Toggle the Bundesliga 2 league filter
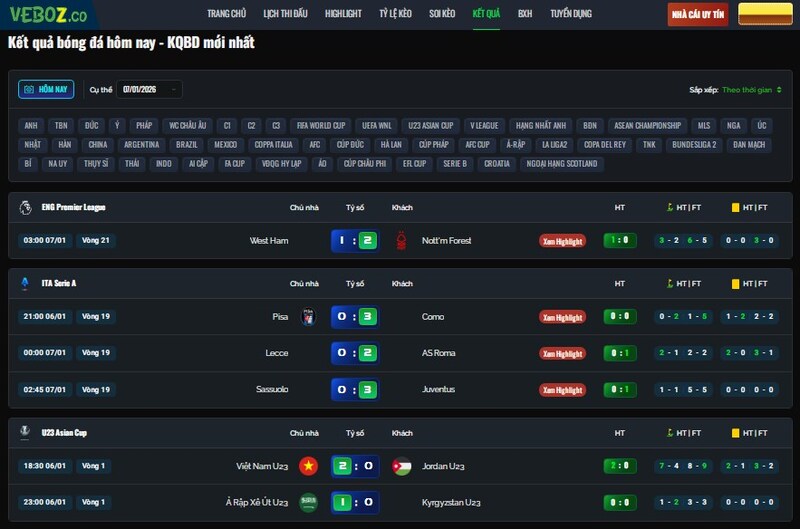 694,144
